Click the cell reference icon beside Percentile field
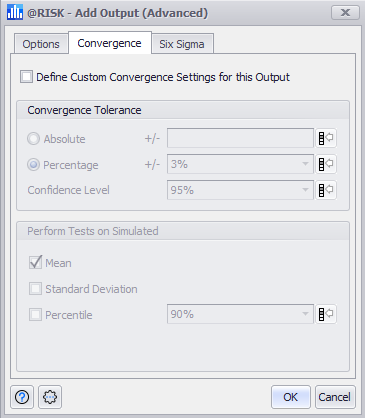Screen dimensions: 365x418 (x=326, y=314)
